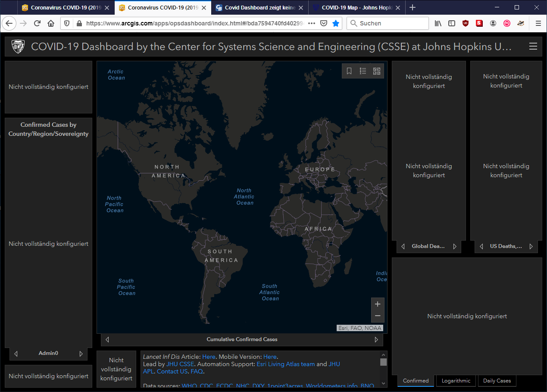The width and height of the screenshot is (547, 392).
Task: Open the Contact US link
Action: click(172, 371)
